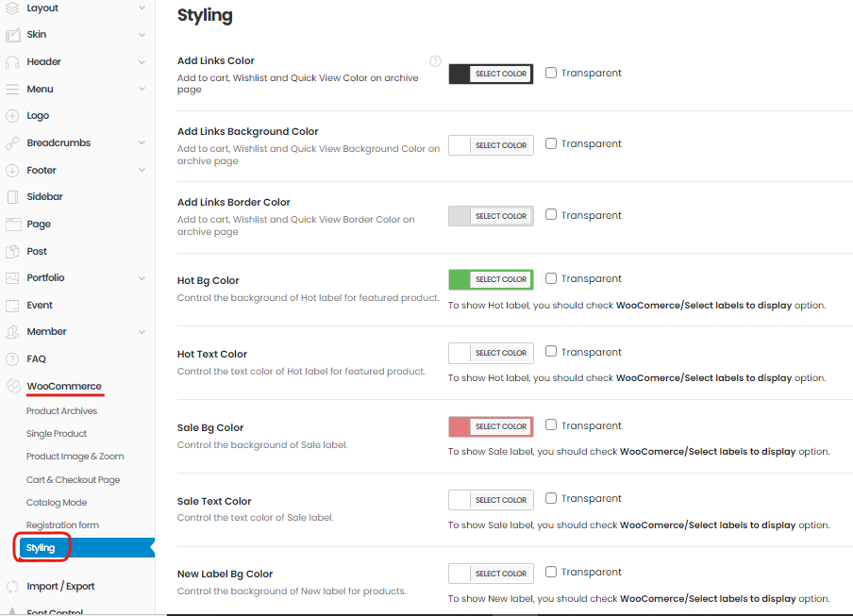Click the FAQ question-mark icon

pos(12,359)
